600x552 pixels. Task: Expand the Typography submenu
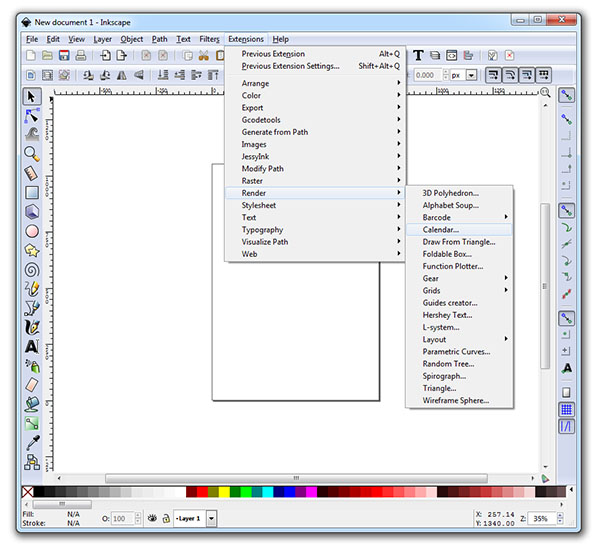point(315,230)
